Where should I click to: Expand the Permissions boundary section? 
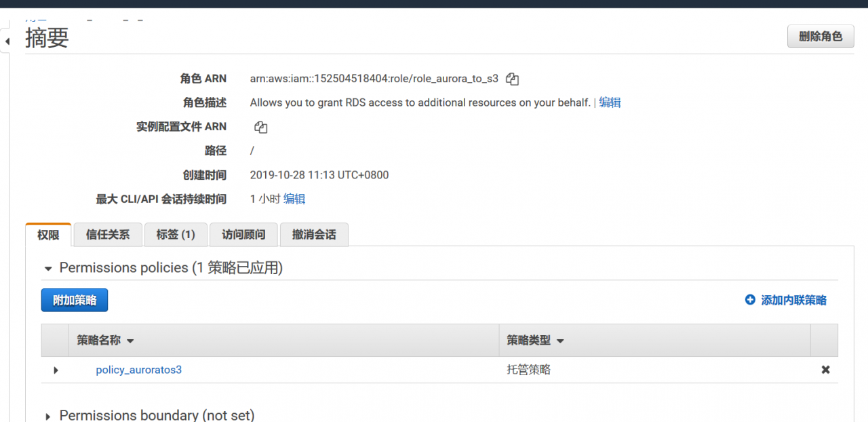click(x=48, y=416)
